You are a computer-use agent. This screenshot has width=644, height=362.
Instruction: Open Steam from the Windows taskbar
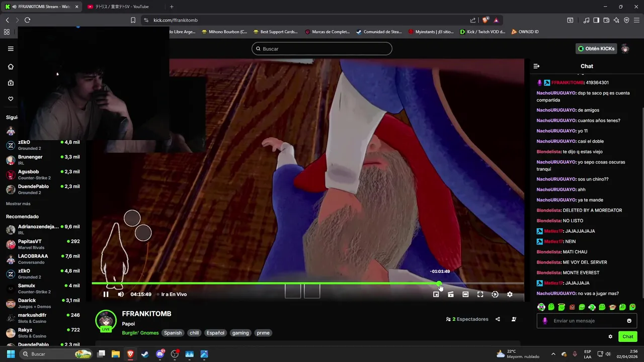pyautogui.click(x=145, y=354)
